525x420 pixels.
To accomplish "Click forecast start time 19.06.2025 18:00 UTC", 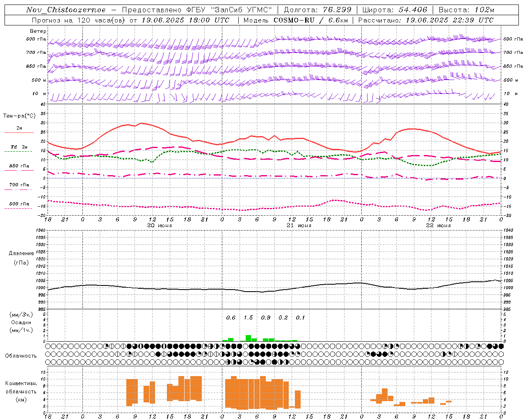I will pos(185,20).
